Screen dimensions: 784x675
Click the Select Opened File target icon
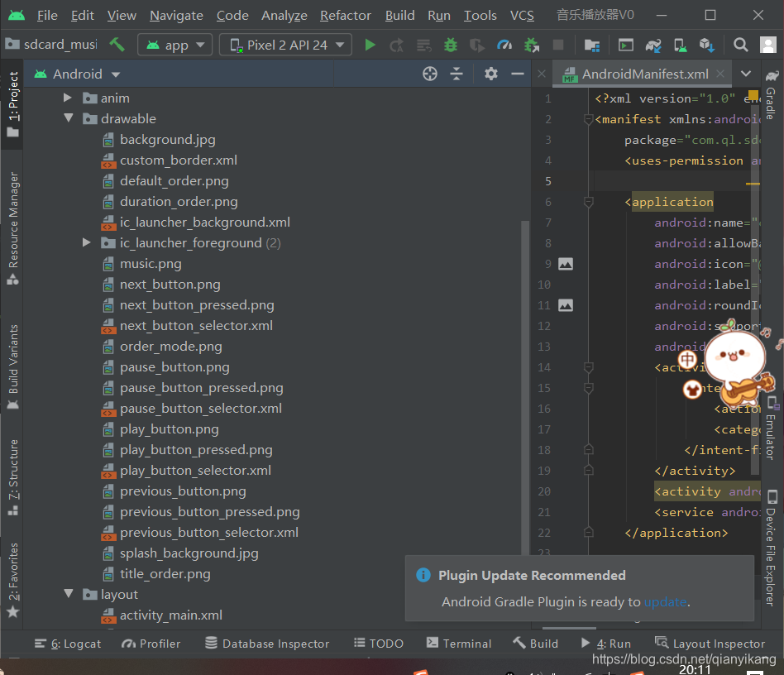point(430,74)
